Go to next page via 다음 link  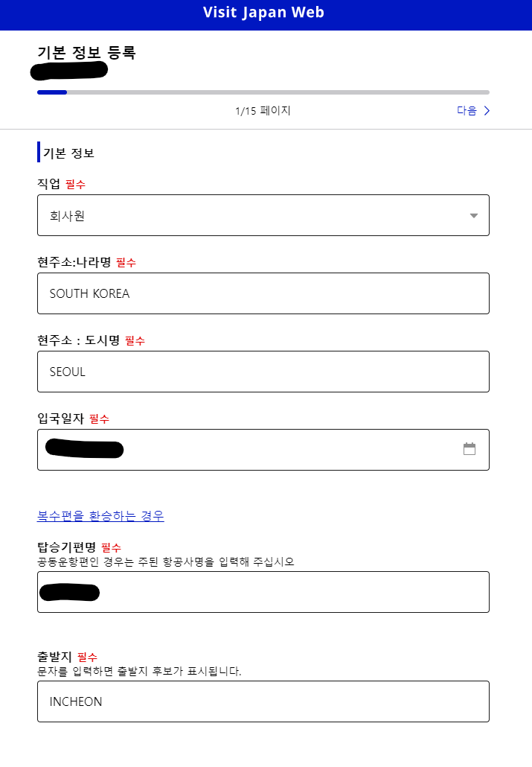[x=467, y=111]
